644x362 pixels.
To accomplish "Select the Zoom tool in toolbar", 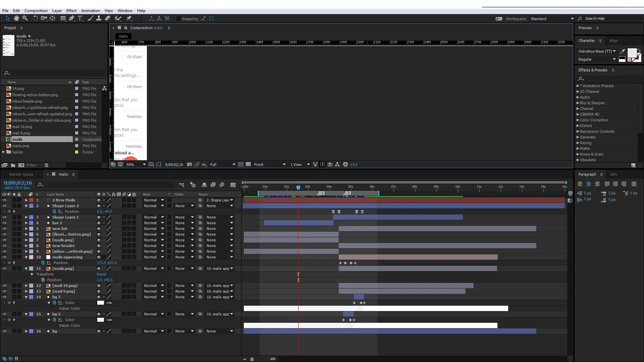I will point(25,18).
